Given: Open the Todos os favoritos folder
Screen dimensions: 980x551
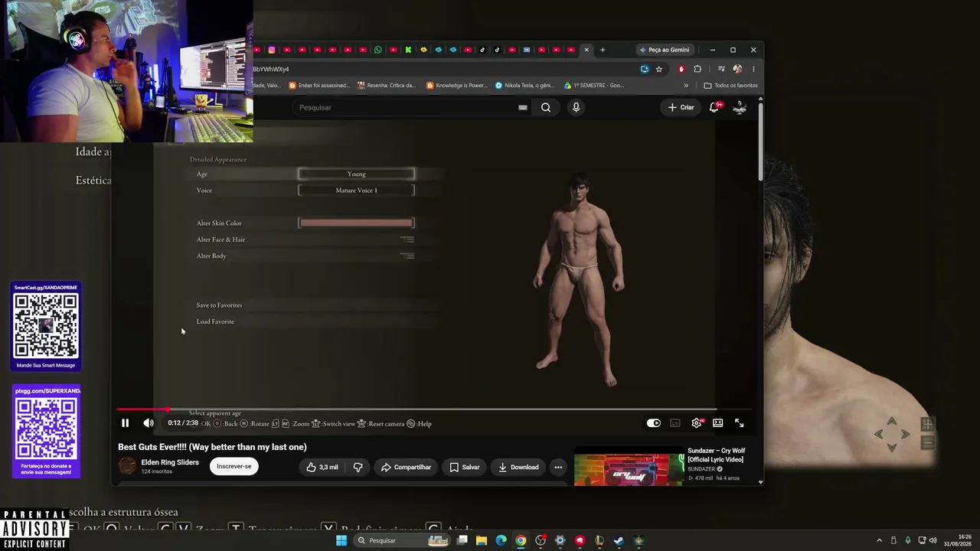Looking at the screenshot, I should pos(731,86).
